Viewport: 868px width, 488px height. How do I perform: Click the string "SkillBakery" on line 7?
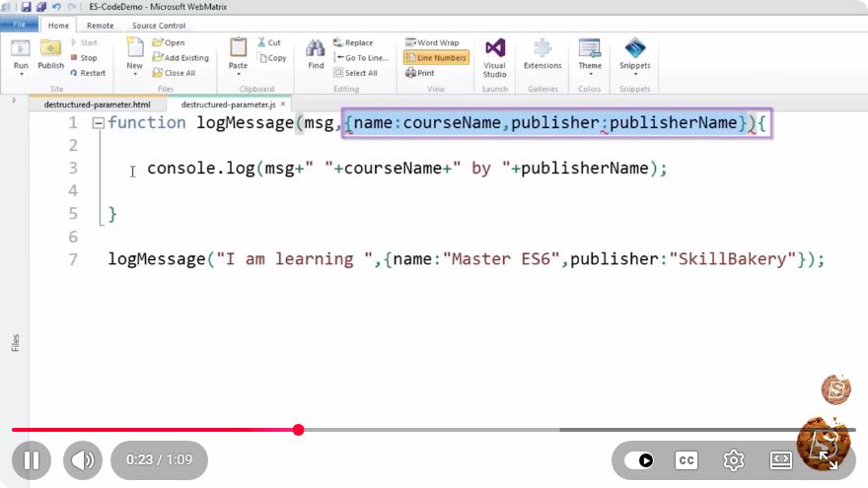[x=732, y=259]
